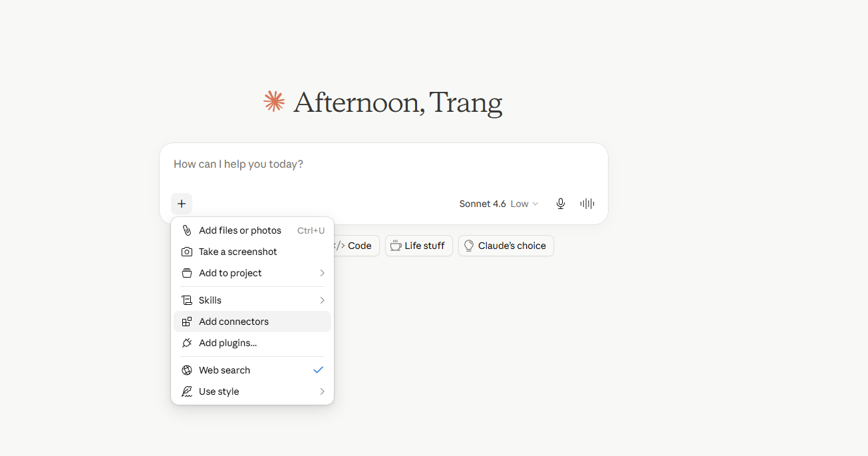Select Add connectors from the menu

click(253, 322)
